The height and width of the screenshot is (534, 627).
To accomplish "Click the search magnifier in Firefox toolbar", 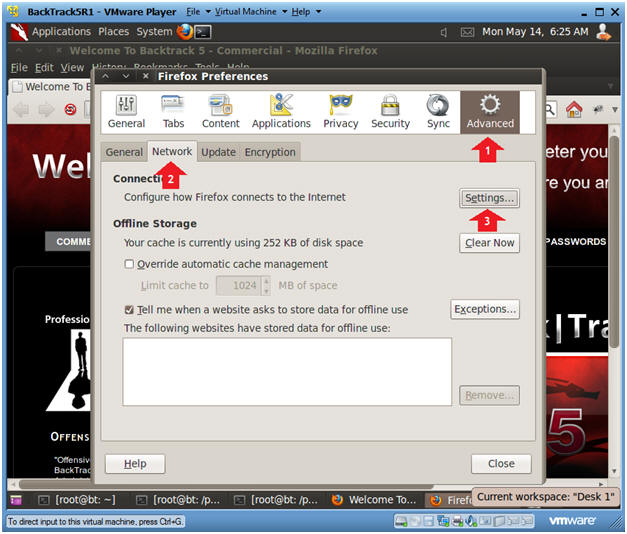I will coord(550,109).
